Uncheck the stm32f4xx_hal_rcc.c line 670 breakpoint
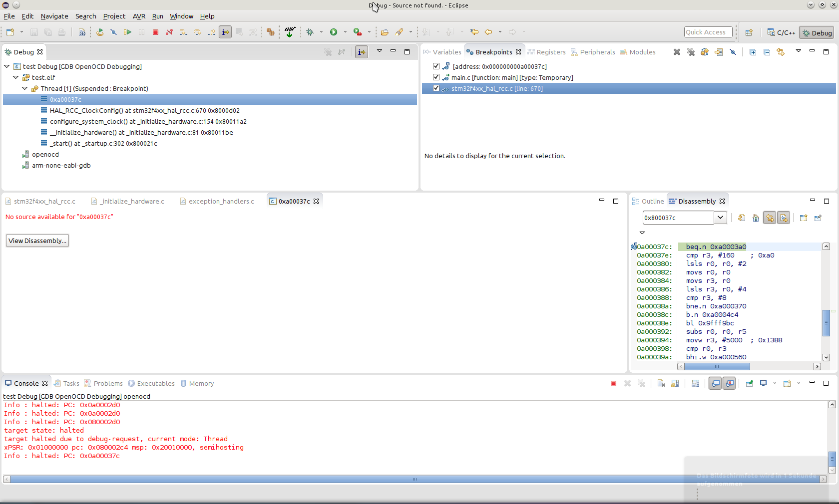The width and height of the screenshot is (839, 504). click(436, 88)
